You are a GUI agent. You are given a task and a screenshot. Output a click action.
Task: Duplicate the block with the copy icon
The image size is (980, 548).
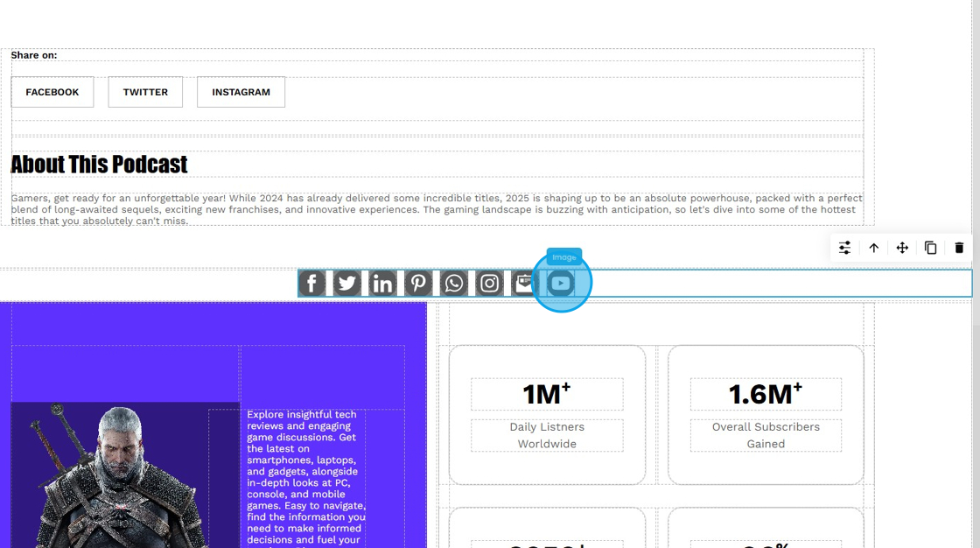(931, 248)
